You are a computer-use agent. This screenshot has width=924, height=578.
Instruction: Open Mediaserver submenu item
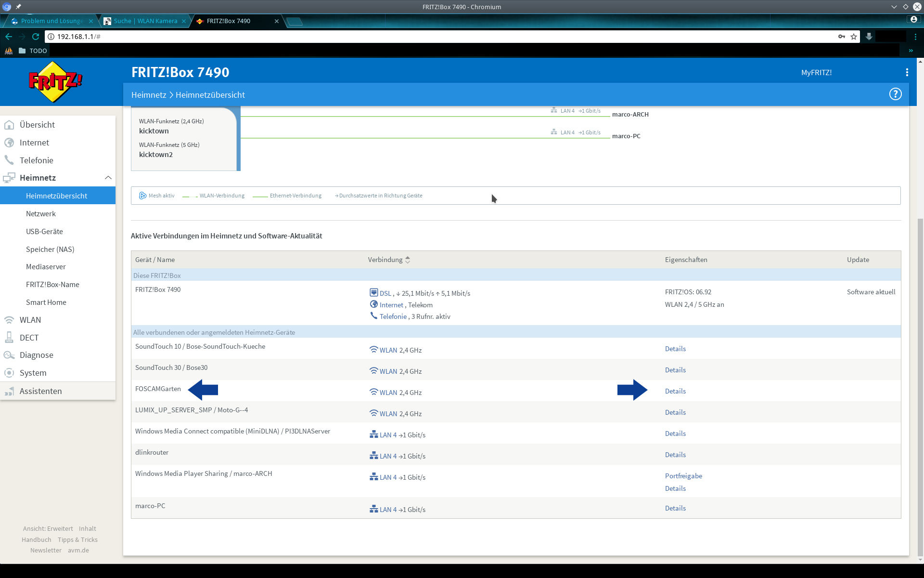click(x=46, y=267)
